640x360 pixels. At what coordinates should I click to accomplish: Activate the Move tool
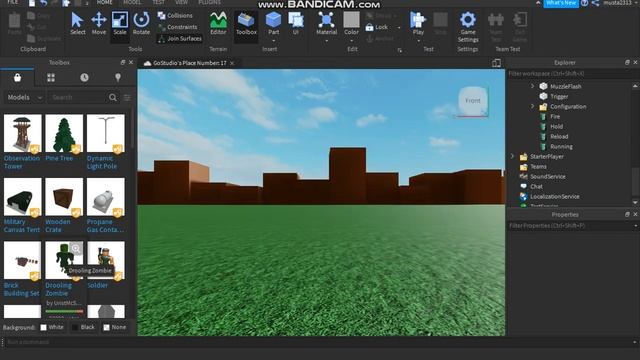click(99, 24)
